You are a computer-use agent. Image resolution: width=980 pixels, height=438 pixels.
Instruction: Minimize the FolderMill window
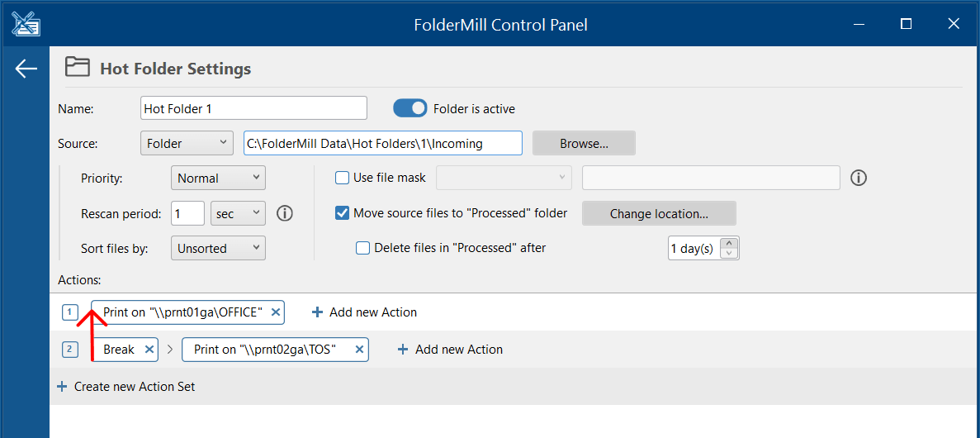coord(858,24)
